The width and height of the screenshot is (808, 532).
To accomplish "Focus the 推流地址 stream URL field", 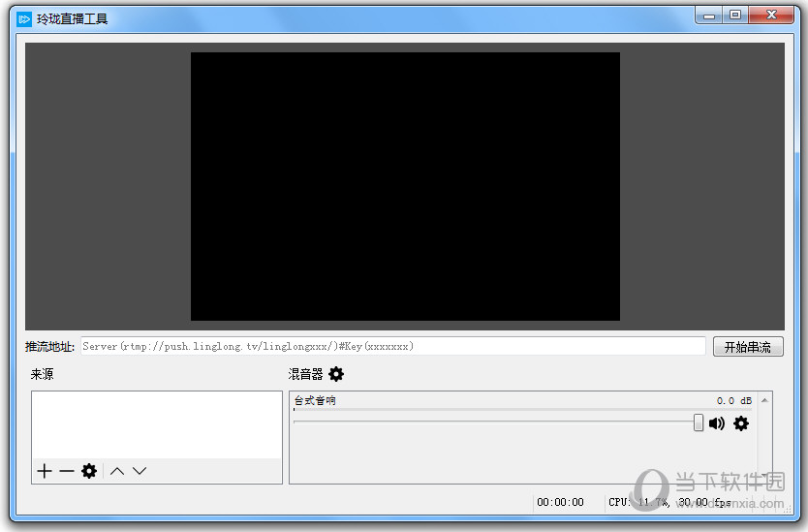I will click(x=392, y=346).
